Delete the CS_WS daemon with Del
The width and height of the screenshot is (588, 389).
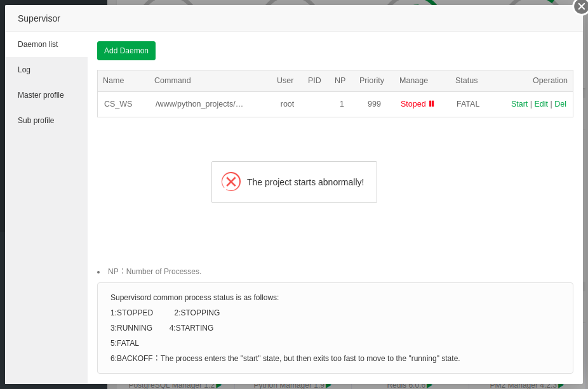point(560,104)
